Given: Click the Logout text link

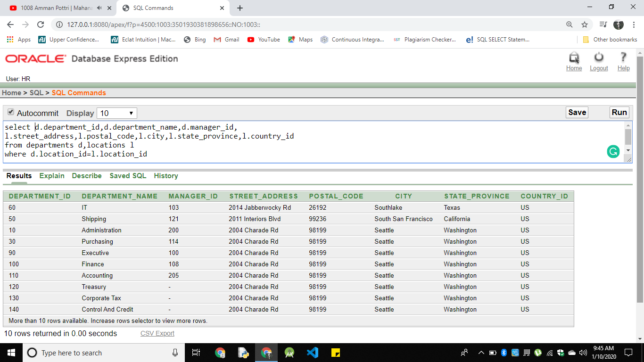Looking at the screenshot, I should (x=599, y=68).
